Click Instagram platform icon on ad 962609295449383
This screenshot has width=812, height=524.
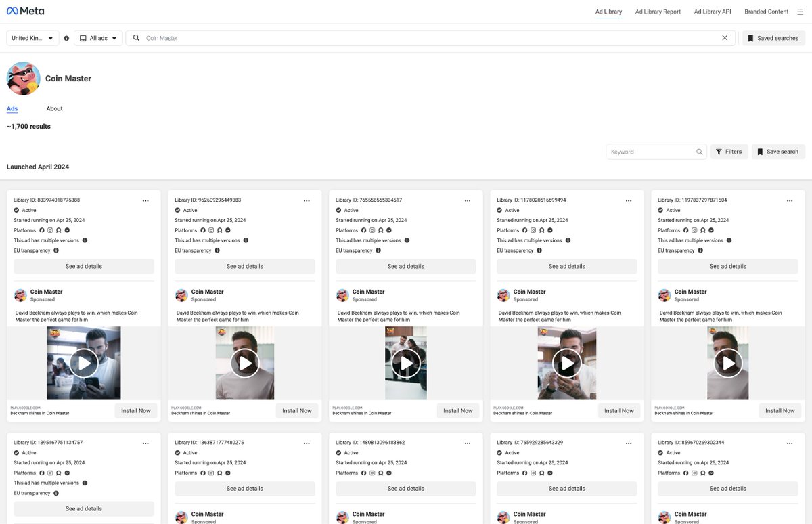coord(211,230)
